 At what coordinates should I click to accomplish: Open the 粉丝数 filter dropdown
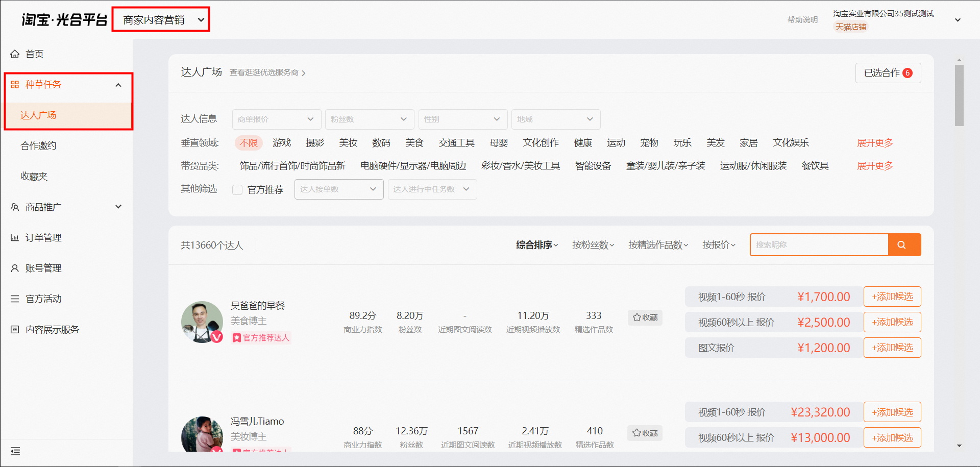click(x=370, y=119)
